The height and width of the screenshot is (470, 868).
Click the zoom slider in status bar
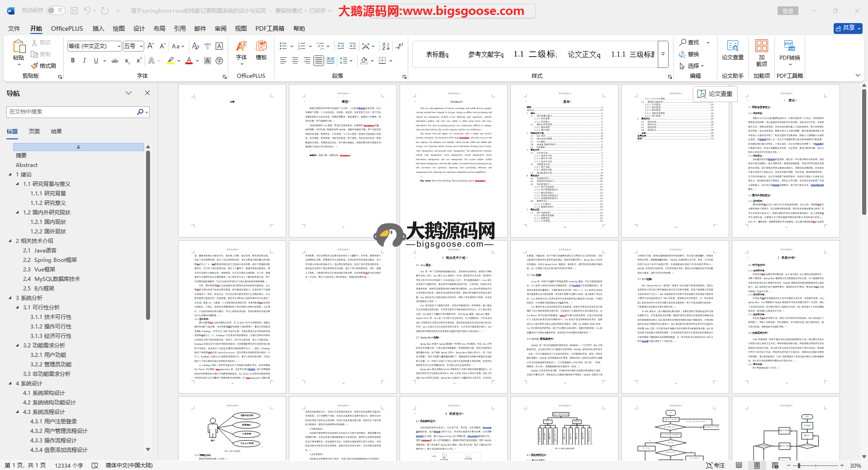coord(799,465)
